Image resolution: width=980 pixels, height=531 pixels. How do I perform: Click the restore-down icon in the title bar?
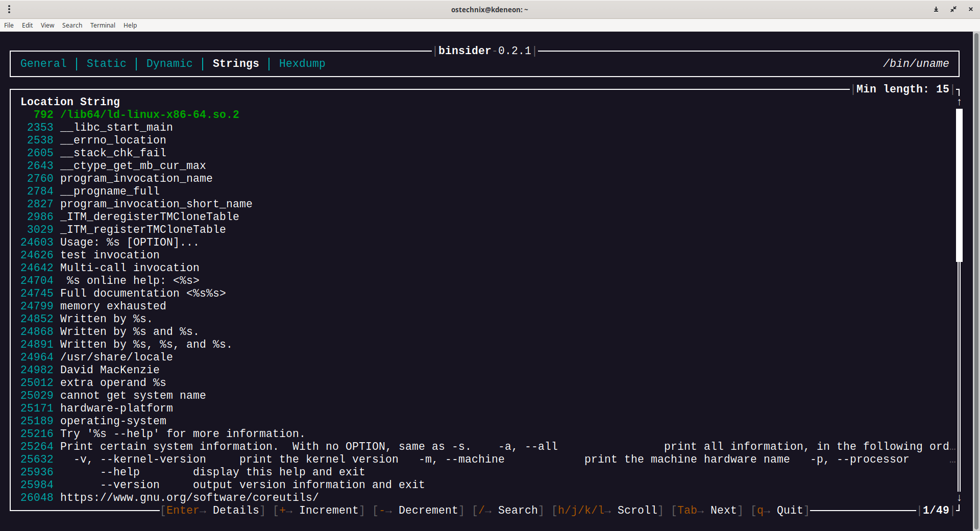click(953, 9)
